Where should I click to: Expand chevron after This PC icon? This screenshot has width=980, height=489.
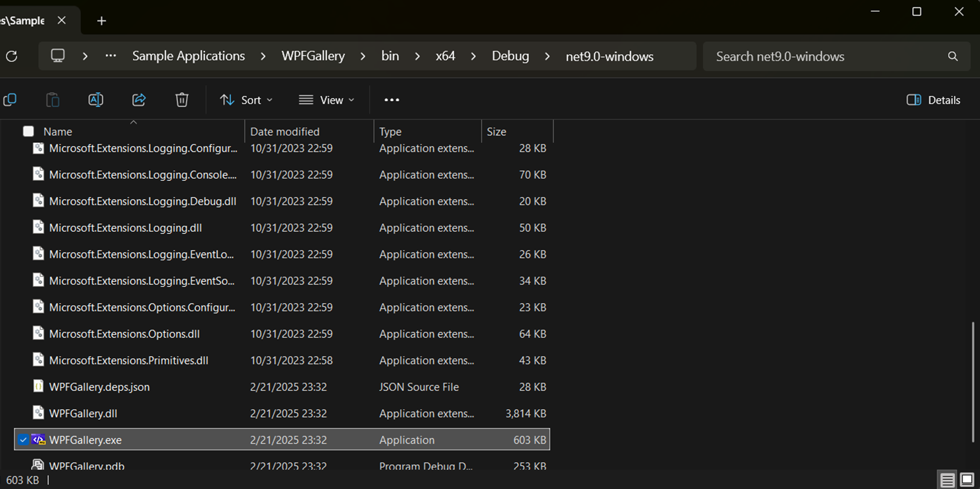[x=85, y=56]
